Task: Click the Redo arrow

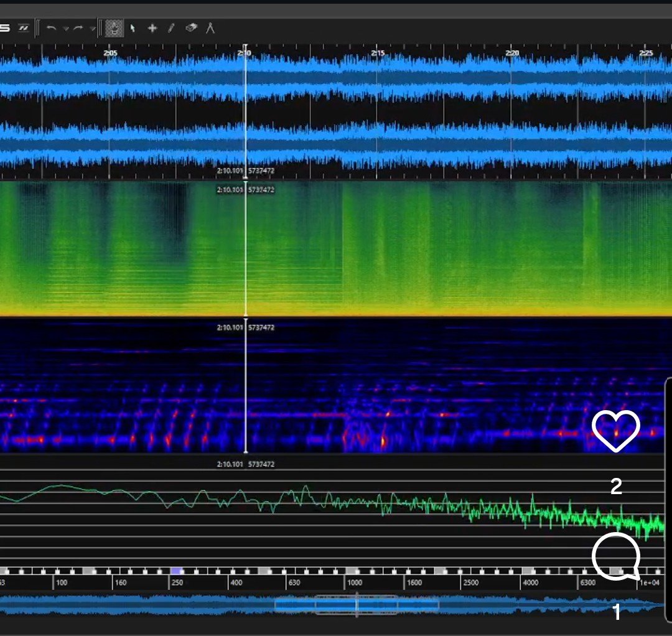Action: (x=79, y=28)
